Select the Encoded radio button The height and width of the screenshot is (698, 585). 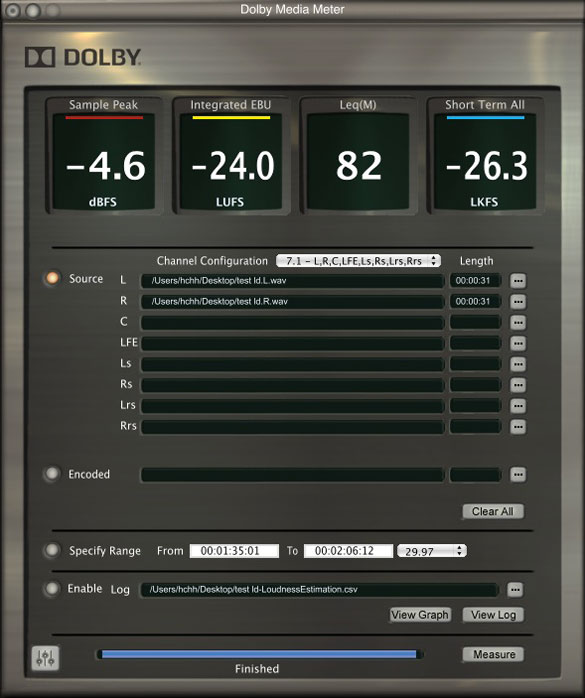(52, 474)
